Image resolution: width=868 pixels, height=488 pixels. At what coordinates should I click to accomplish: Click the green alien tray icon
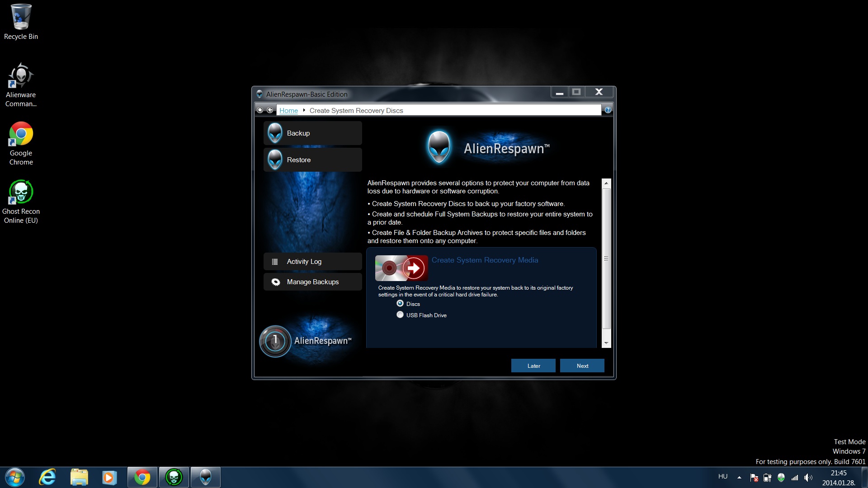[781, 478]
